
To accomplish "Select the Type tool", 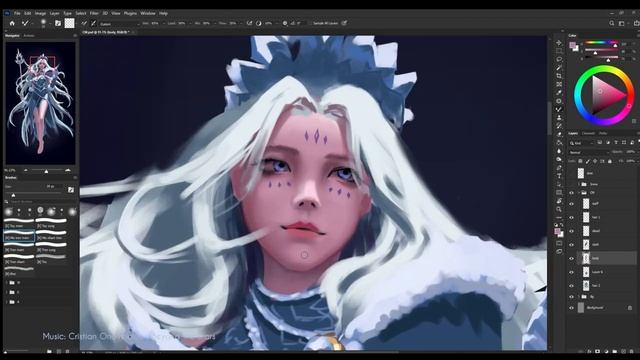I will 559,176.
